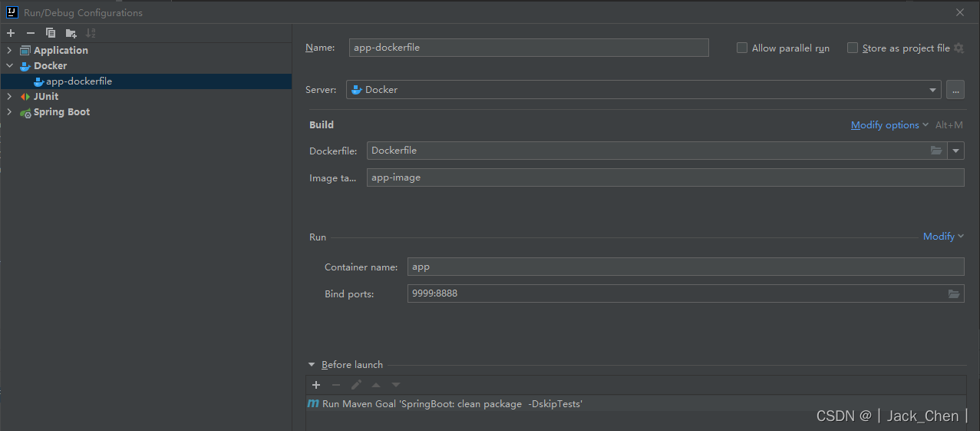This screenshot has height=431, width=980.
Task: Select the app-dockerfile configuration
Action: tap(79, 81)
